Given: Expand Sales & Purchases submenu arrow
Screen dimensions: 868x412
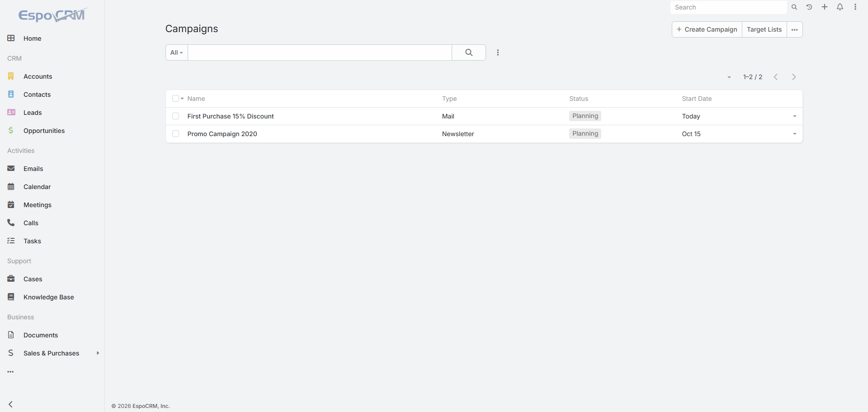Looking at the screenshot, I should [x=98, y=353].
